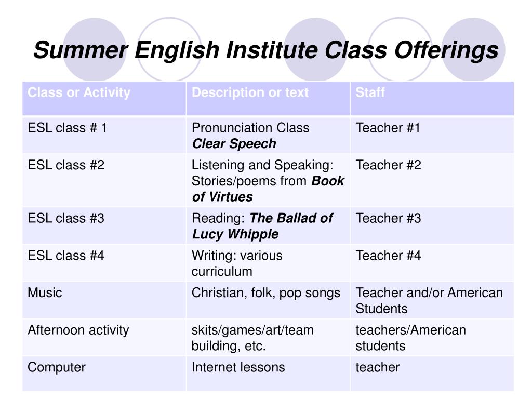The width and height of the screenshot is (532, 399).
Task: Click the 'ESL class # 1' cell
Action: coord(104,135)
